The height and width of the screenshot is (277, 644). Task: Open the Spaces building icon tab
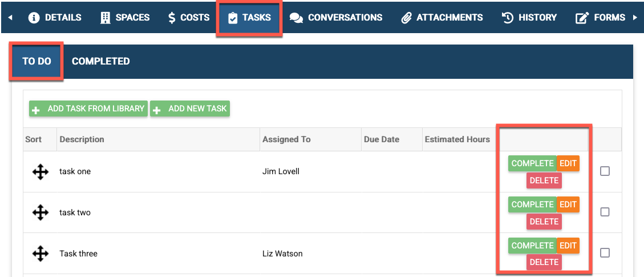pos(124,18)
